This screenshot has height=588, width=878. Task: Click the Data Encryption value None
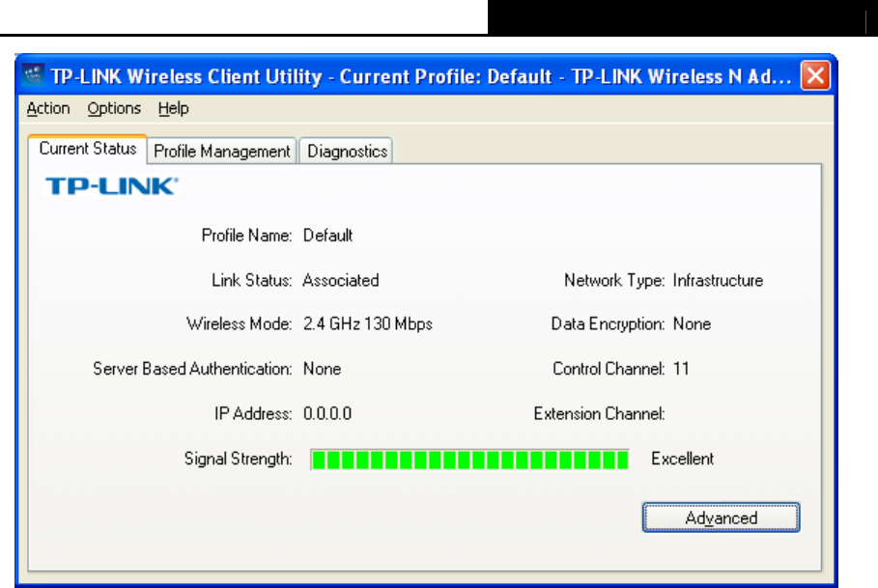click(x=692, y=324)
